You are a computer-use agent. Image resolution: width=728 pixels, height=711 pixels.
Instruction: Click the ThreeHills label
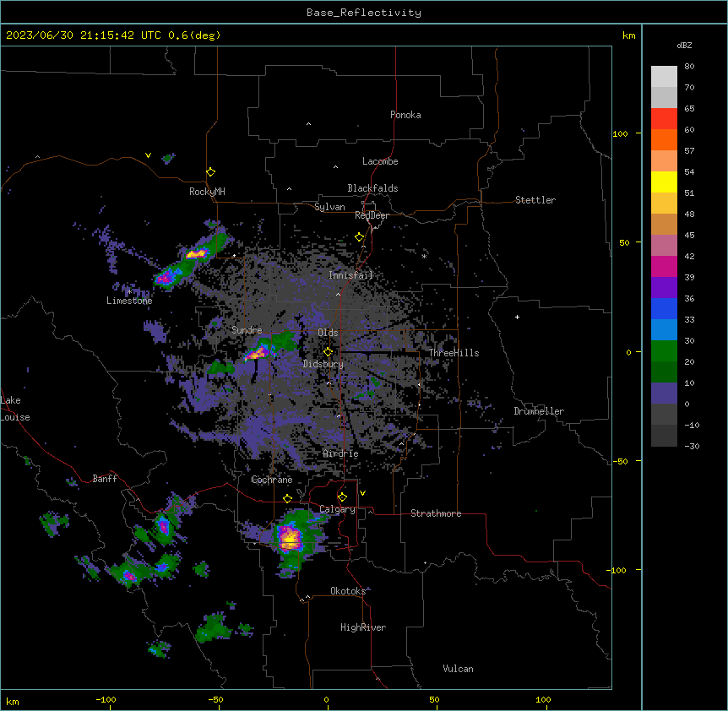pos(454,353)
